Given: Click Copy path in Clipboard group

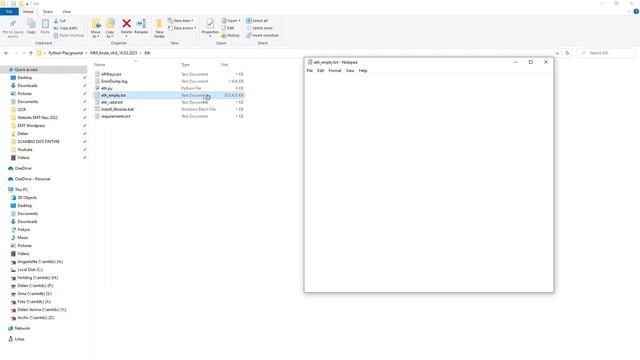Looking at the screenshot, I should [65, 28].
